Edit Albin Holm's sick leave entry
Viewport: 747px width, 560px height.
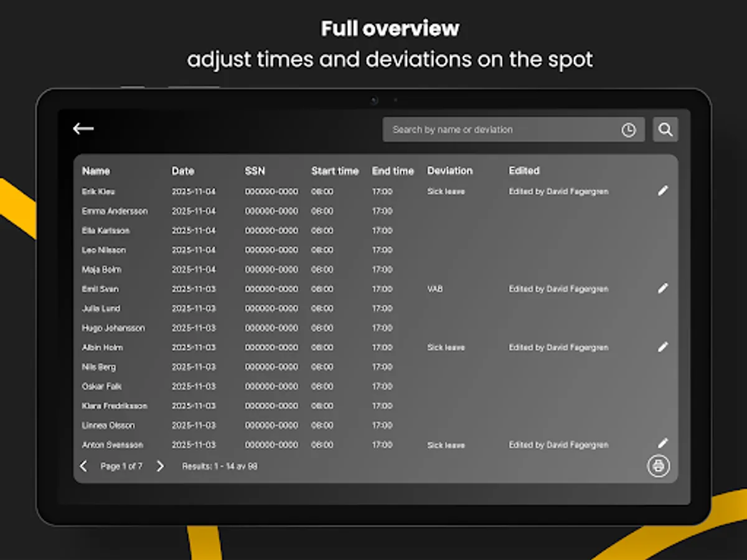663,347
